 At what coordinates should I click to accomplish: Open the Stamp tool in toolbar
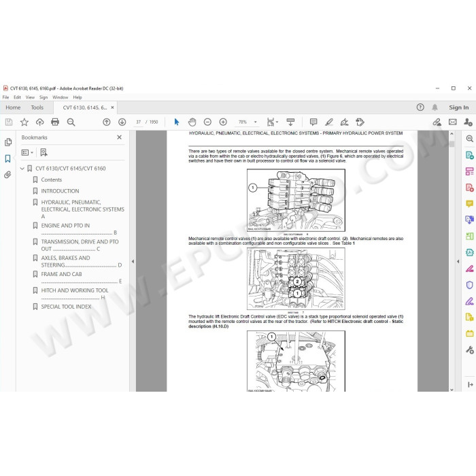point(360,122)
